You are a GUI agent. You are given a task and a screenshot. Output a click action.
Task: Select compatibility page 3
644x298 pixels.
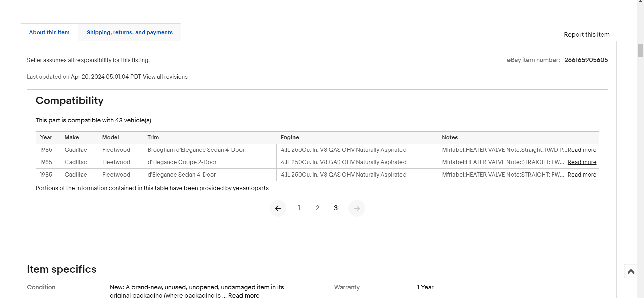point(336,208)
